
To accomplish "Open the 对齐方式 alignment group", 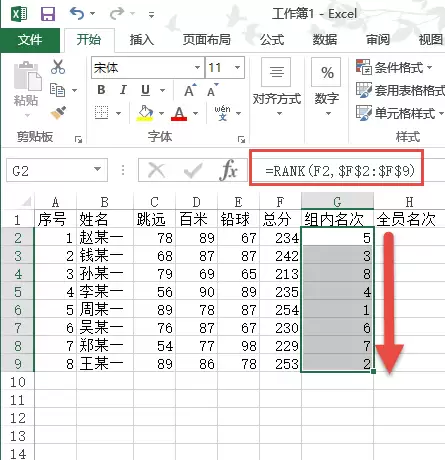I will coord(276,87).
